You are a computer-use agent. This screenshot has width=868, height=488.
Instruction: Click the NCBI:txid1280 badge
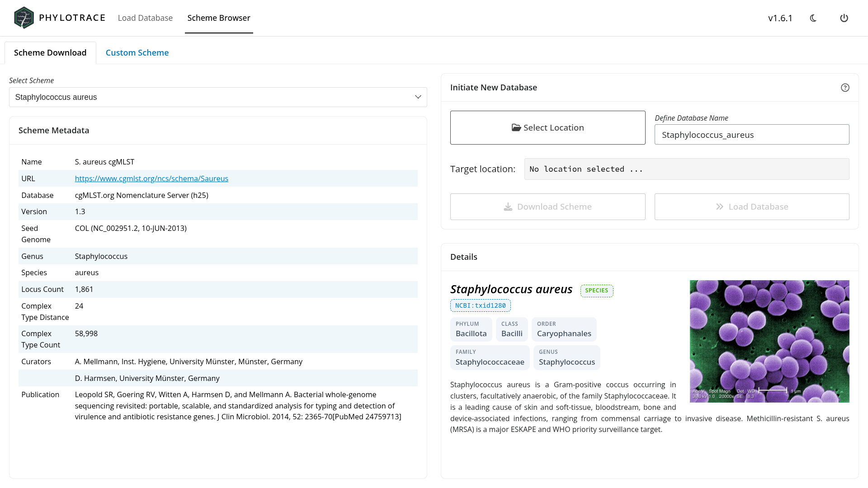coord(481,305)
